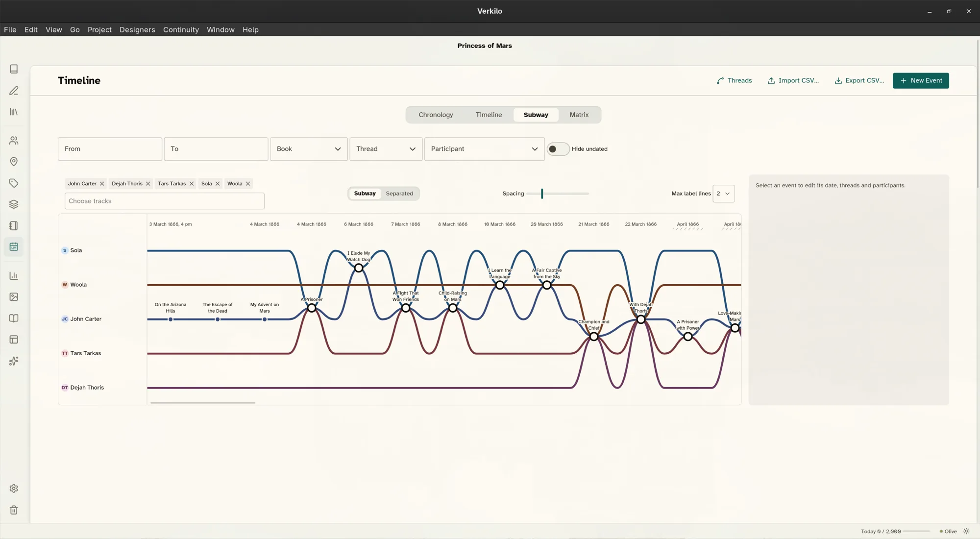Image resolution: width=980 pixels, height=539 pixels.
Task: Open the Max label lines dropdown
Action: [723, 194]
